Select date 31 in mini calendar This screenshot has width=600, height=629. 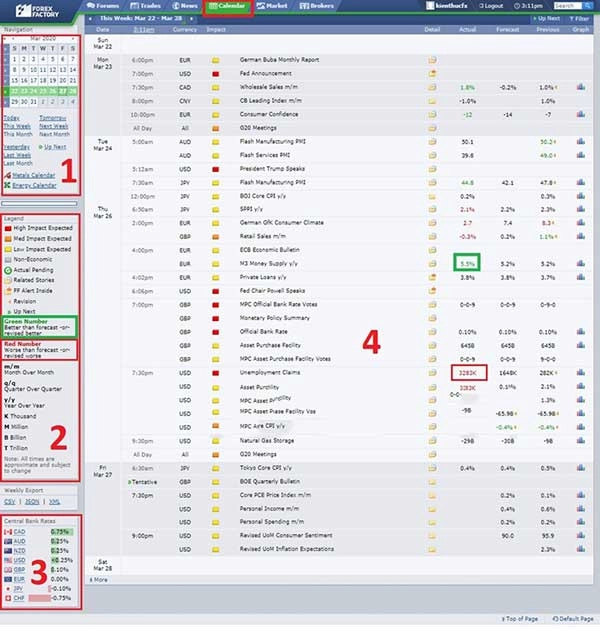[x=33, y=102]
